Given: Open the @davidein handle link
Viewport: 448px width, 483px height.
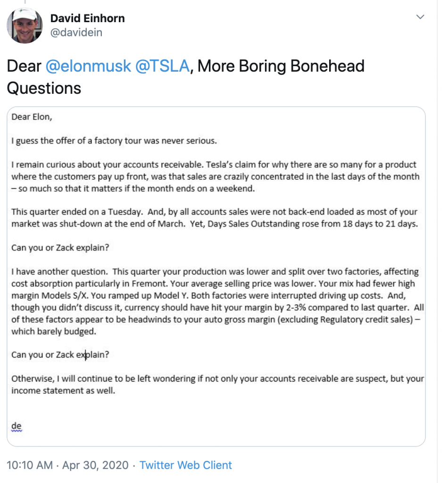Looking at the screenshot, I should point(76,33).
